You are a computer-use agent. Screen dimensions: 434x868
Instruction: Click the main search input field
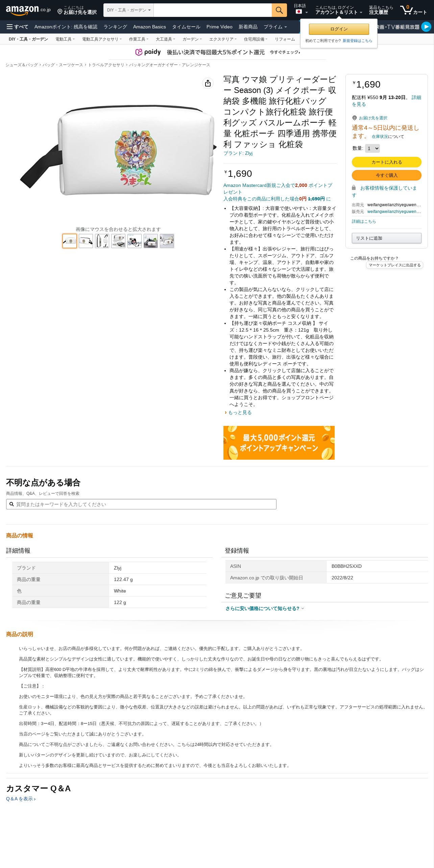pos(213,10)
